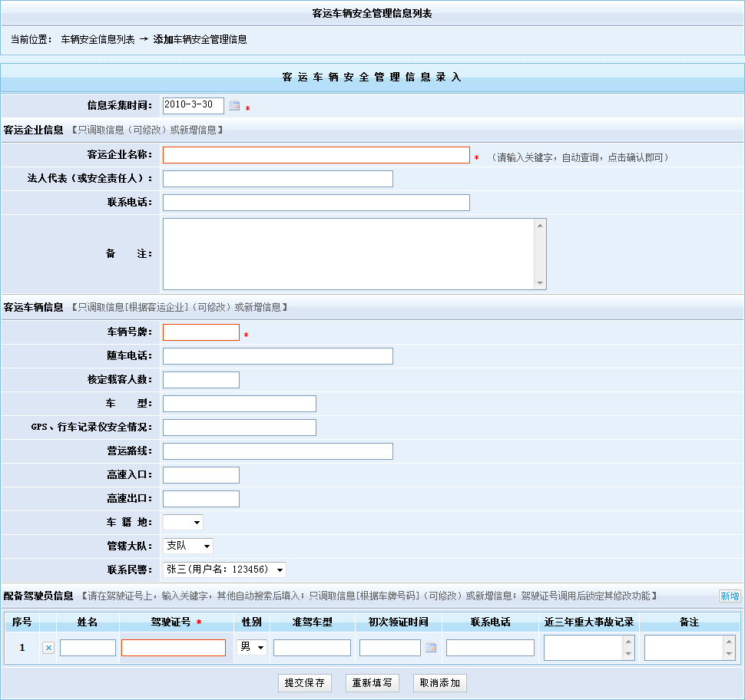Expand the 车籍地 dropdown
745x700 pixels.
point(183,523)
